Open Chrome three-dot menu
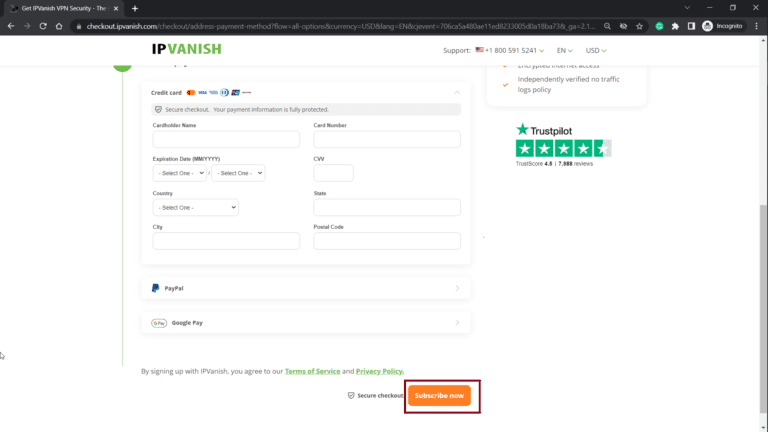The width and height of the screenshot is (768, 432). 757,26
